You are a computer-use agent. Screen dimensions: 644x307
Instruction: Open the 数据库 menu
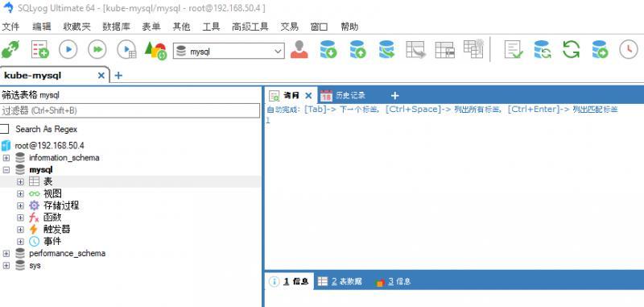coord(116,27)
